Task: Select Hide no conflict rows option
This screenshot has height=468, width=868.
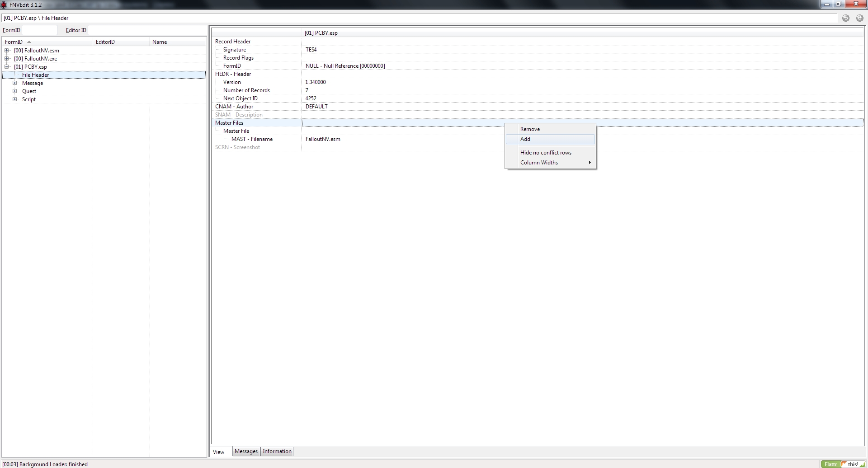Action: point(550,153)
